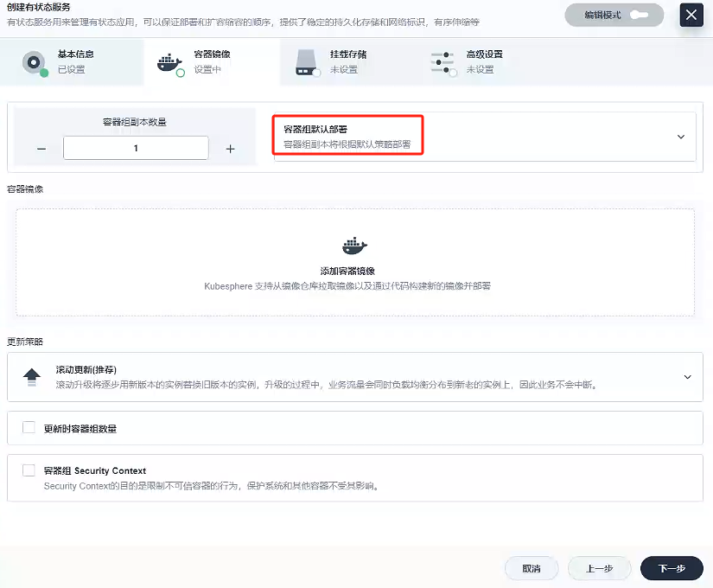Open the 基本信息 step tab
This screenshot has width=713, height=588.
[x=72, y=62]
